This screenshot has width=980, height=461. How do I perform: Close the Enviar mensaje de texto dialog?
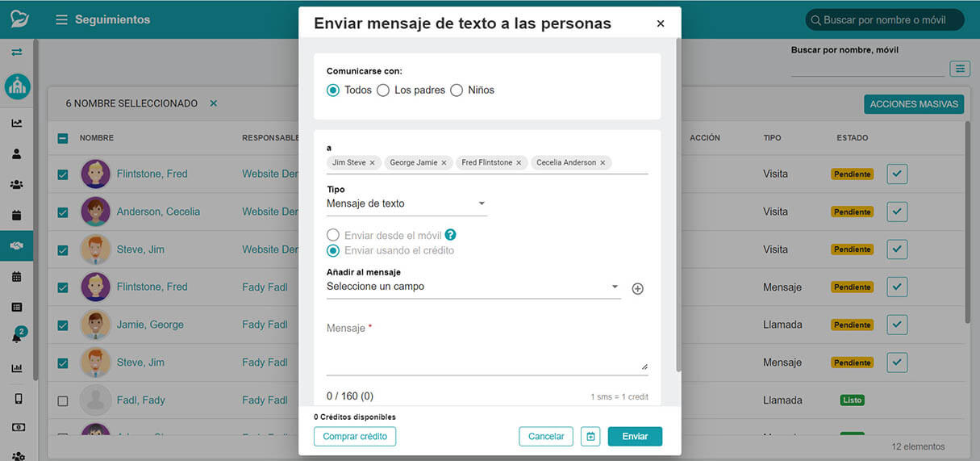(661, 23)
